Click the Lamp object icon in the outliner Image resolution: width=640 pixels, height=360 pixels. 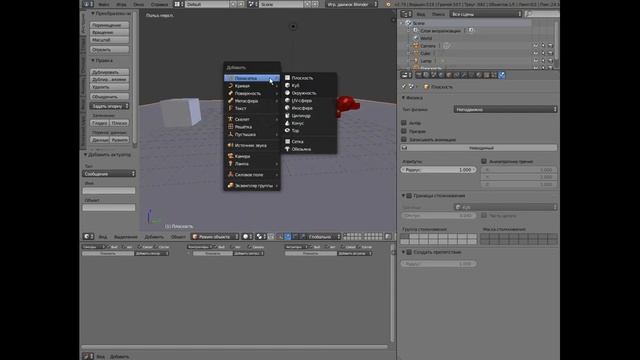click(x=416, y=61)
